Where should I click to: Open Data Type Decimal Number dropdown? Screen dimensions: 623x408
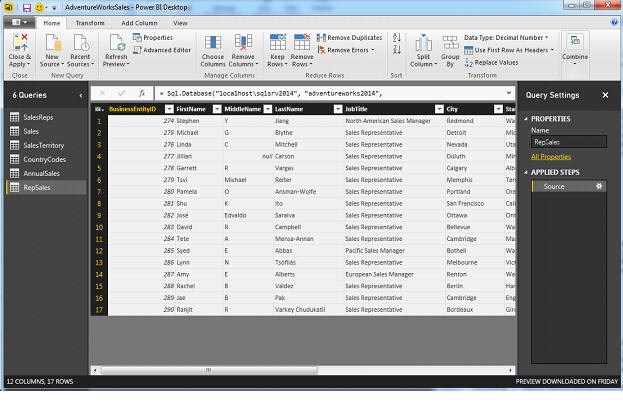tap(506, 37)
